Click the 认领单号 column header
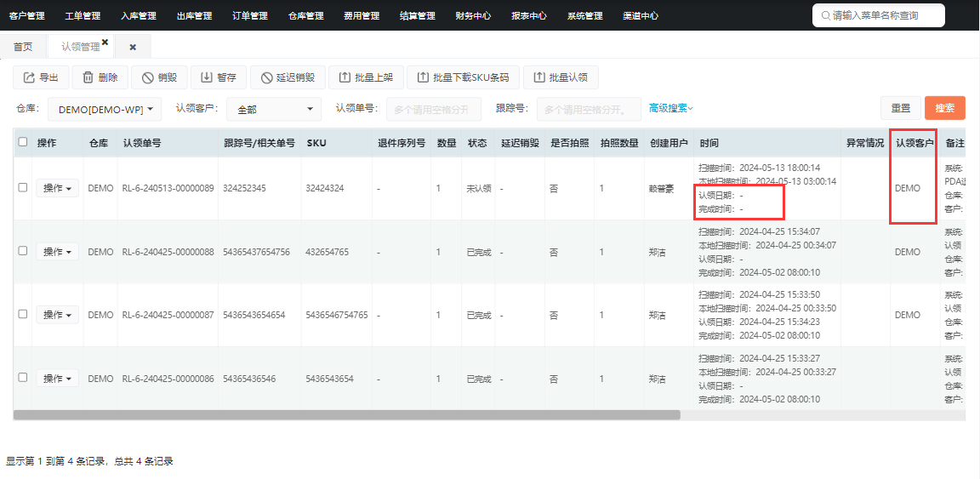980x479 pixels. coord(142,143)
